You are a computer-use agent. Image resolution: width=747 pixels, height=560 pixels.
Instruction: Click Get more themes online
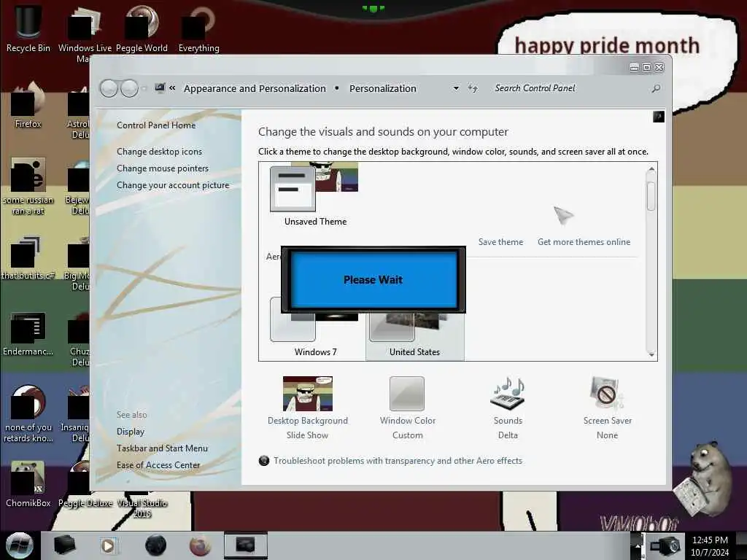[584, 242]
